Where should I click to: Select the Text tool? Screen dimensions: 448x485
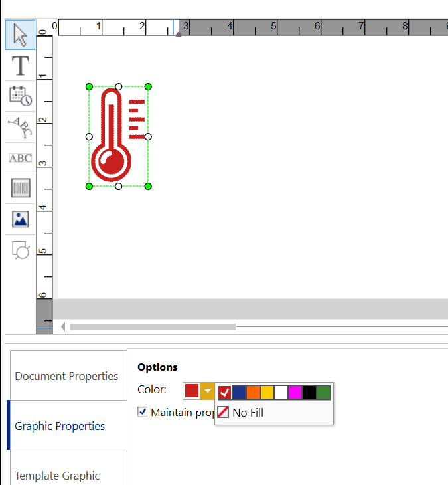coord(20,66)
